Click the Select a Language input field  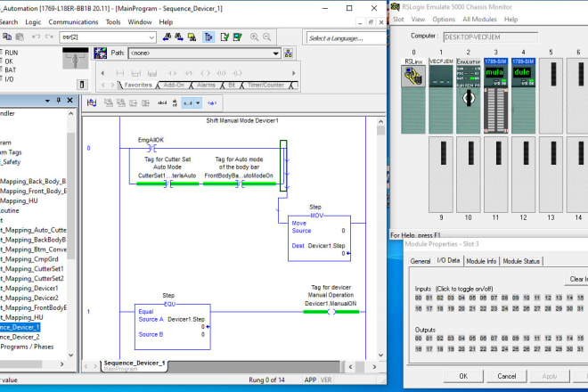346,38
